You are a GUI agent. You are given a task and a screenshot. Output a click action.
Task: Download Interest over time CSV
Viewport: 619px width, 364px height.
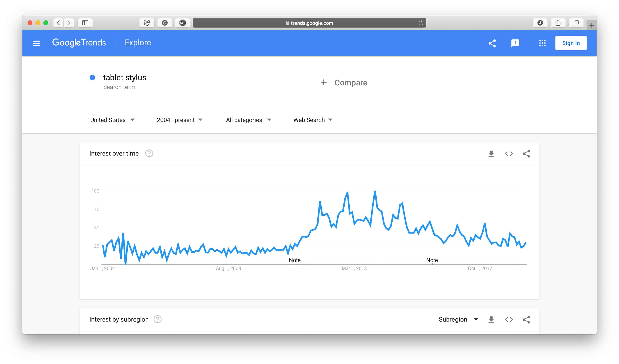tap(491, 154)
